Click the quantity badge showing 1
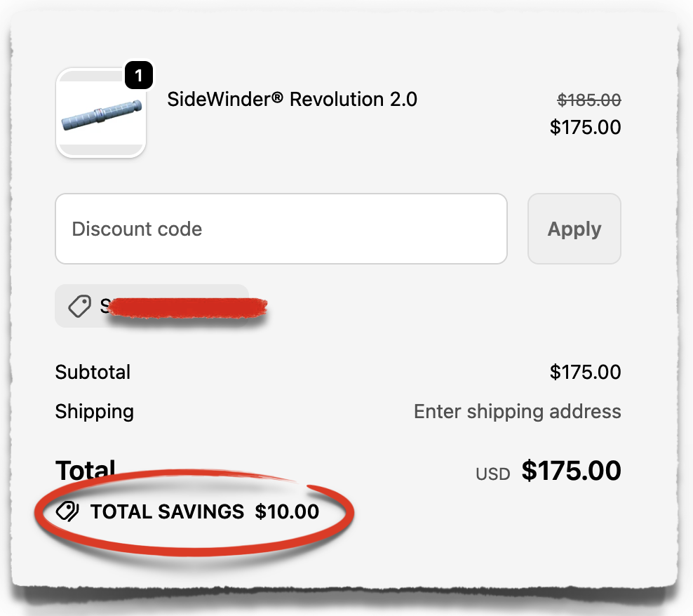This screenshot has width=693, height=616. [x=139, y=76]
